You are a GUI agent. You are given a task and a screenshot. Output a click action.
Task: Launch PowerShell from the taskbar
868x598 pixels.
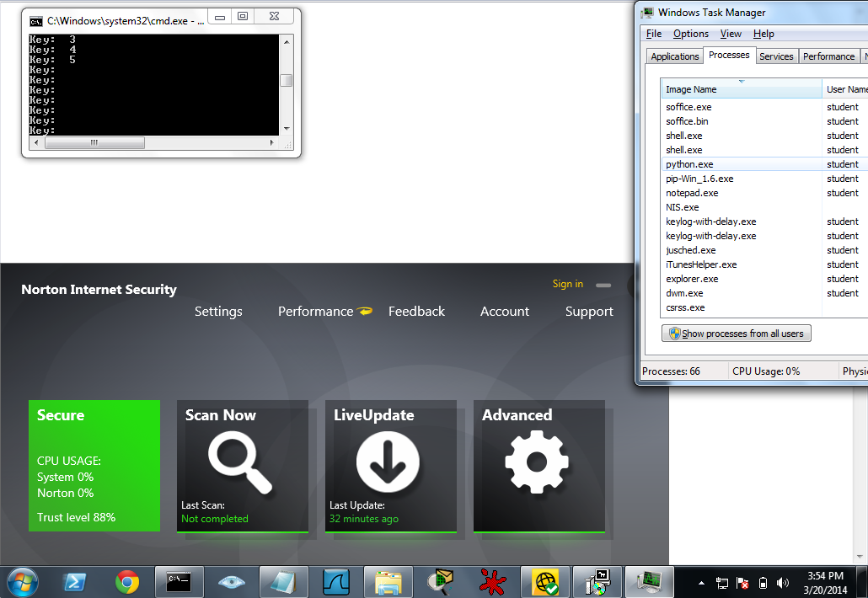pyautogui.click(x=75, y=581)
